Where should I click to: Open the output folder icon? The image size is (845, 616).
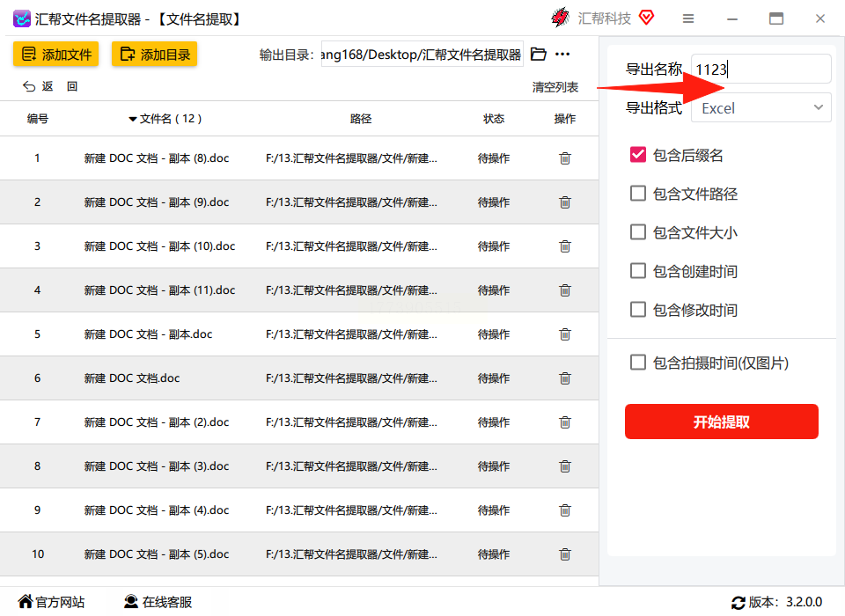coord(539,55)
